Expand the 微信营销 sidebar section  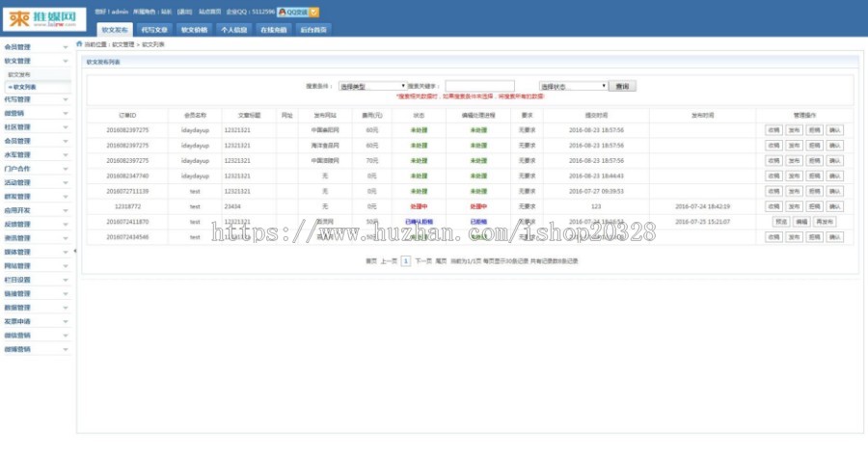[36, 335]
